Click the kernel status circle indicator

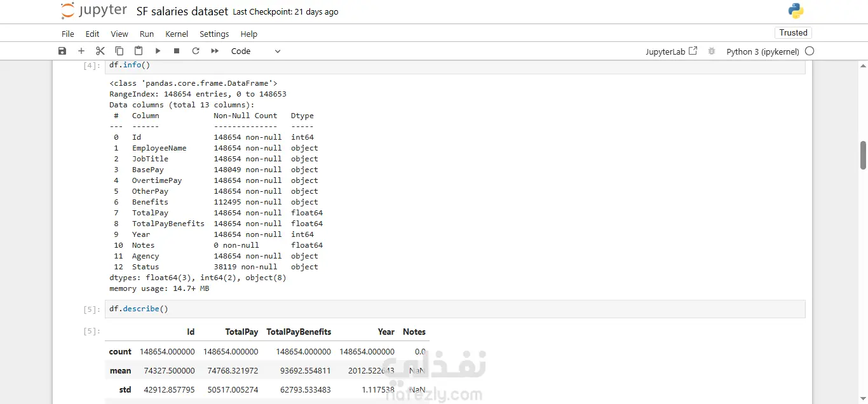[810, 51]
